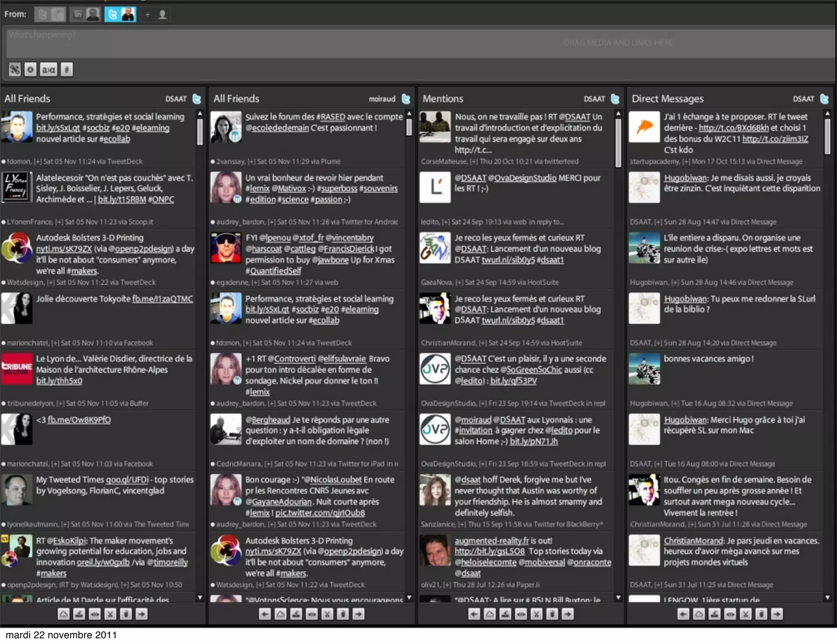
Task: Select the Direct Messages column header
Action: coord(667,99)
